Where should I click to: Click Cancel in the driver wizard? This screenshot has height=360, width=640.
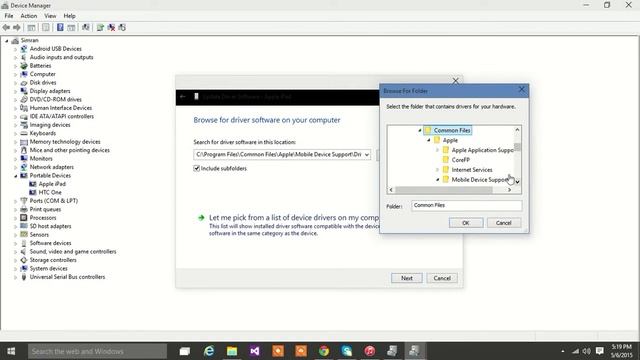pos(442,278)
